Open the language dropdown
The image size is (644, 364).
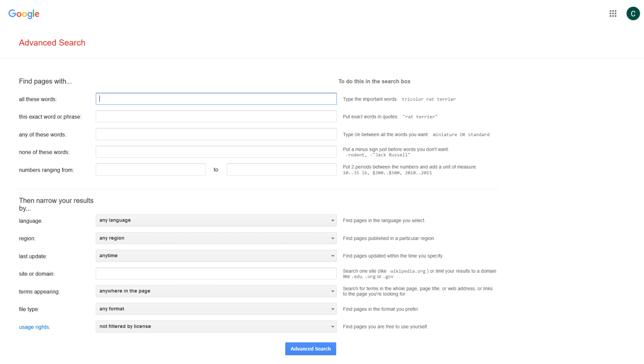[216, 220]
